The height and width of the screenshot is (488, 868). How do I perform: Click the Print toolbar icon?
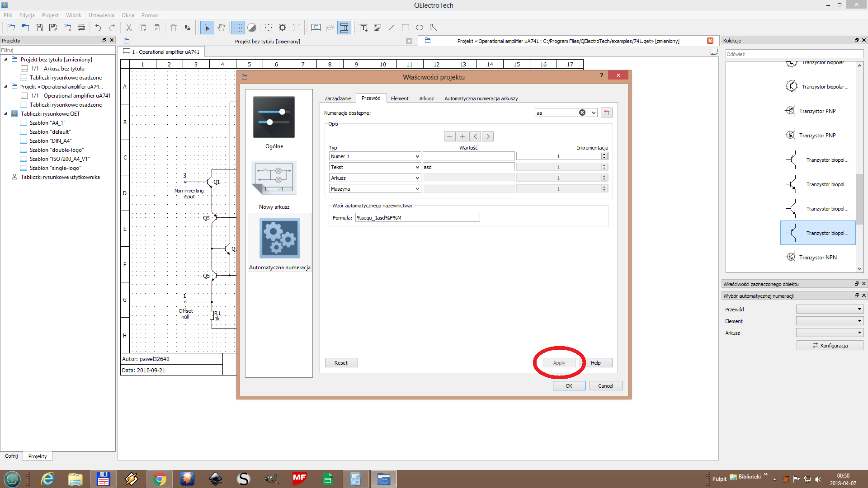(x=81, y=28)
